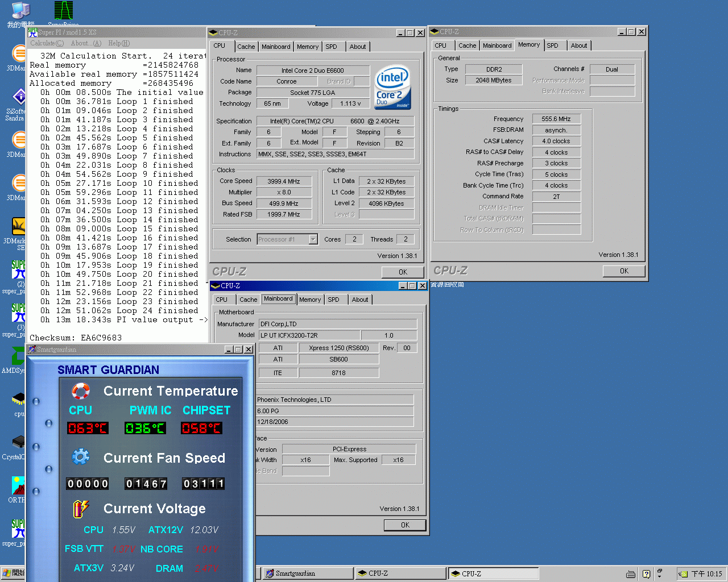Click OK in motherboard CPU-Z window
This screenshot has height=582, width=728.
coord(405,525)
